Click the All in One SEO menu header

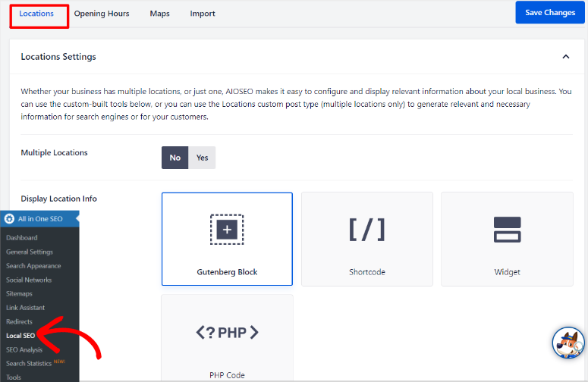39,219
